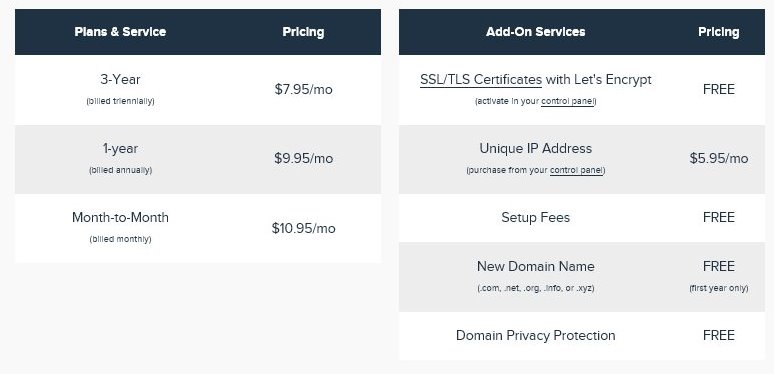Click the Add-On Services column header

click(x=536, y=32)
